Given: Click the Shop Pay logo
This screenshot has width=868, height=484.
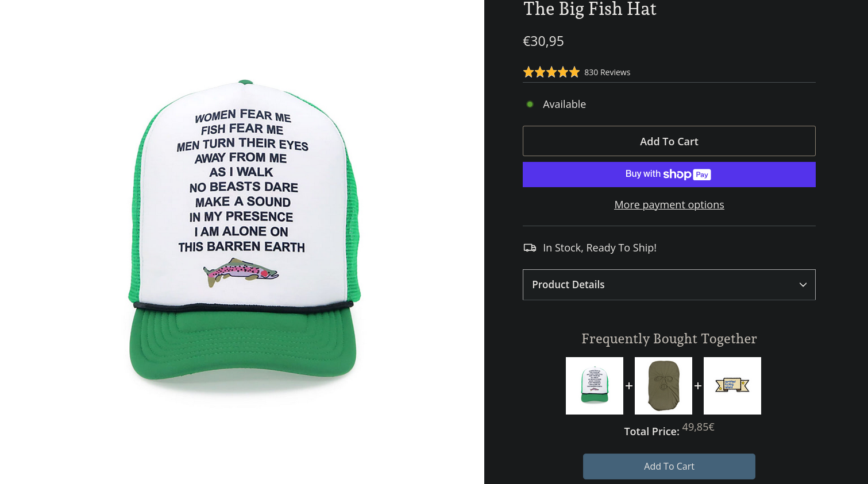Looking at the screenshot, I should pyautogui.click(x=687, y=175).
